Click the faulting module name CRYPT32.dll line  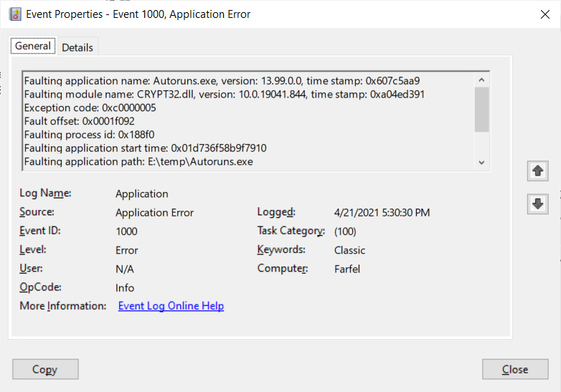(x=225, y=95)
